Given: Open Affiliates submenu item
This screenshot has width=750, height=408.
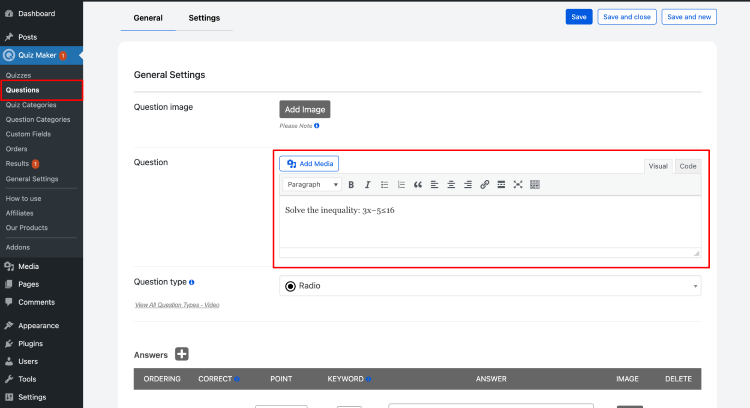Looking at the screenshot, I should coord(20,213).
